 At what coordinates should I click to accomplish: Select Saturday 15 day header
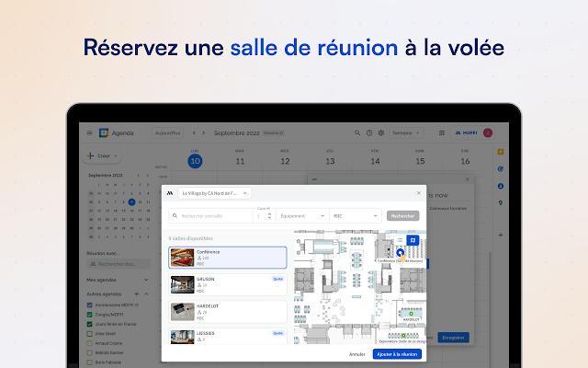[420, 161]
